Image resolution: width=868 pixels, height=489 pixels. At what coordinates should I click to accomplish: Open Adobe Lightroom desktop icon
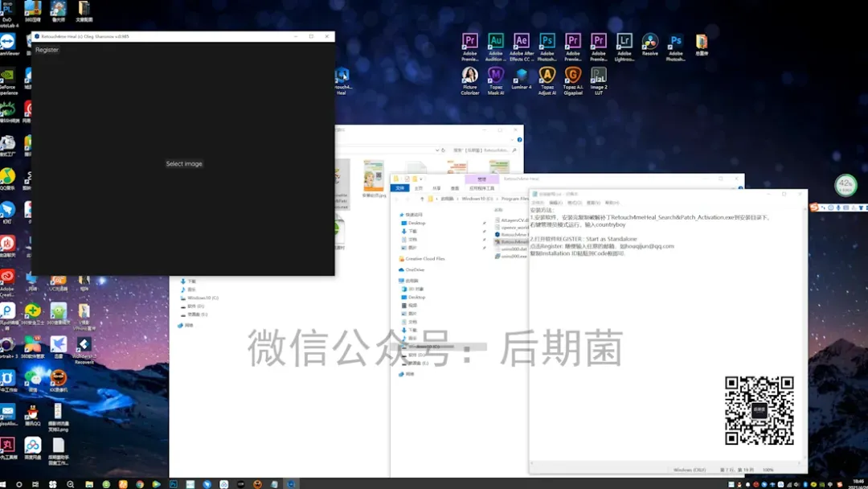coord(624,47)
